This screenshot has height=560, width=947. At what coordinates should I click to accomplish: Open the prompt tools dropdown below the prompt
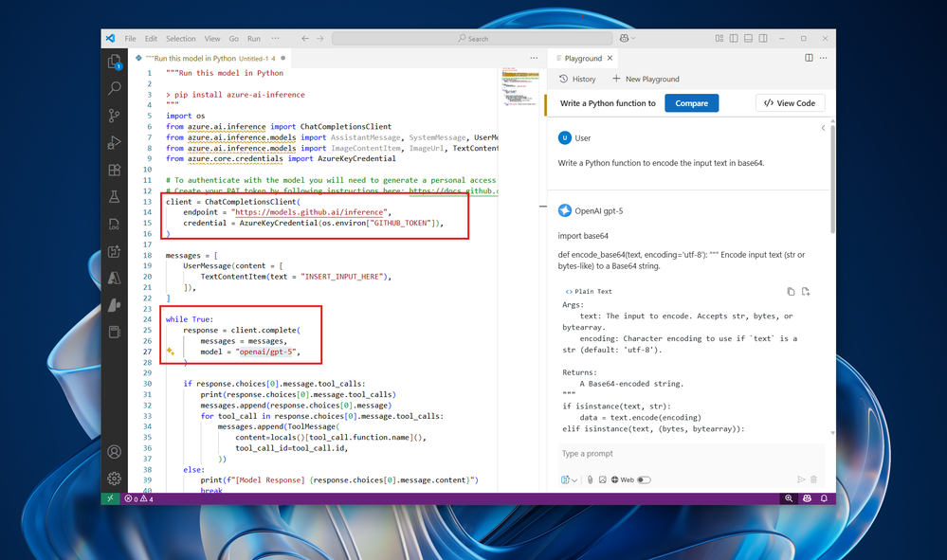569,479
